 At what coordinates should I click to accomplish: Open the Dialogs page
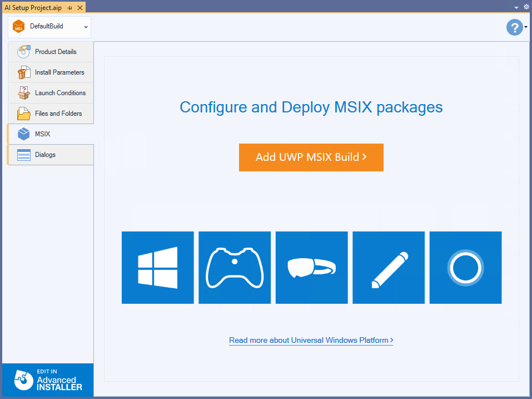(51, 155)
